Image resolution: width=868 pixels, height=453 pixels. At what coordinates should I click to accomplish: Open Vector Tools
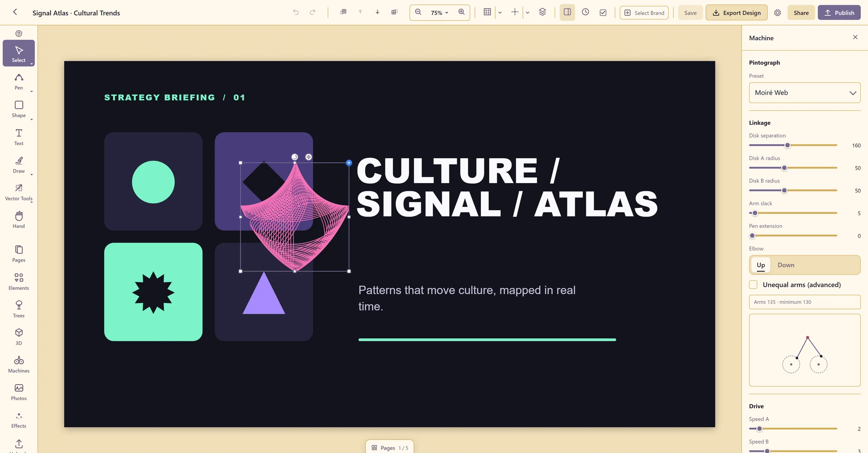pyautogui.click(x=19, y=192)
